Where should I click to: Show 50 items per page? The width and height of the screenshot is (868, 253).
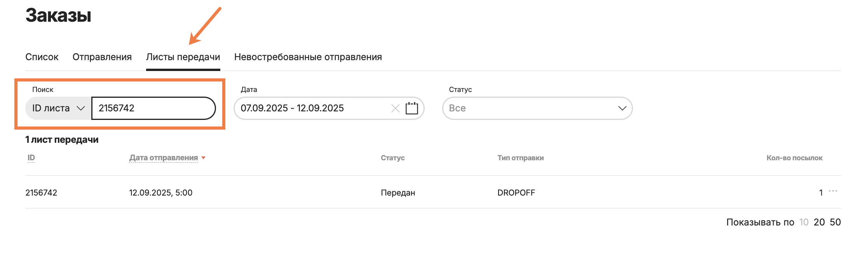(x=835, y=222)
